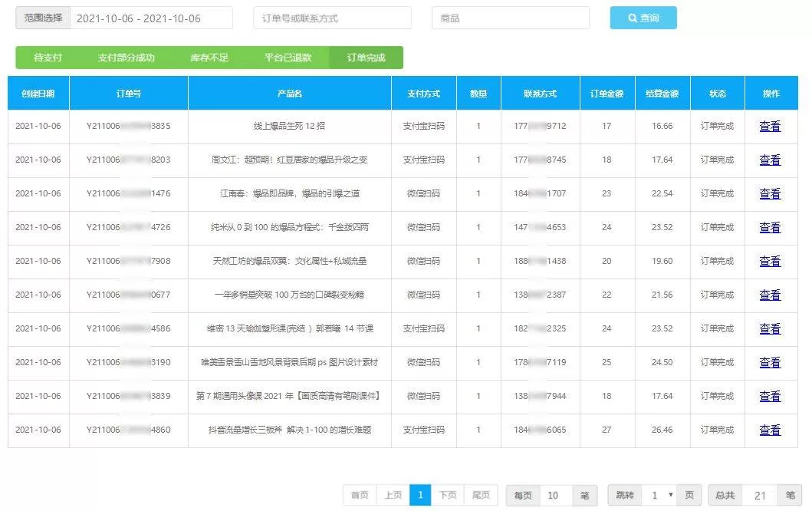Select page 1 in the pagination bar
Screen dimensions: 812x511
pyautogui.click(x=420, y=495)
